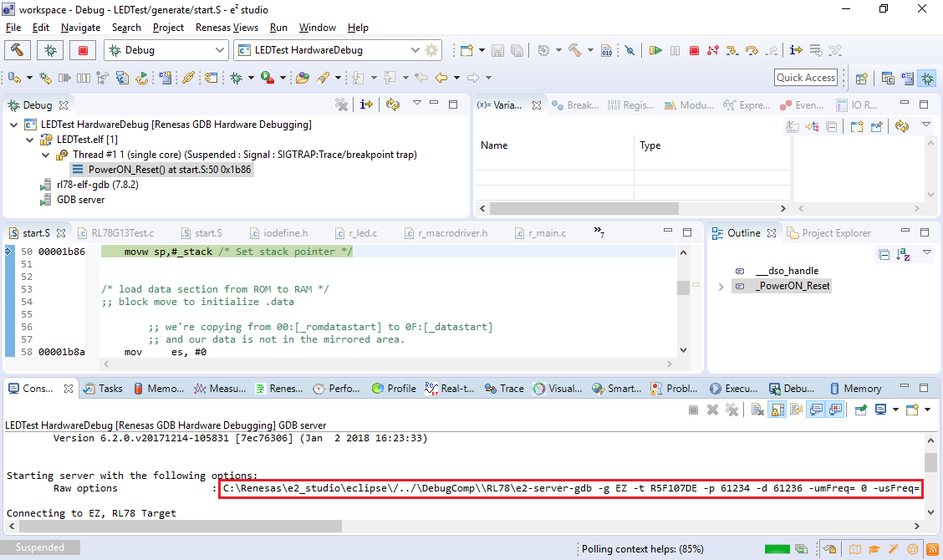Click the Build hammer button
The width and height of the screenshot is (943, 560).
(17, 50)
